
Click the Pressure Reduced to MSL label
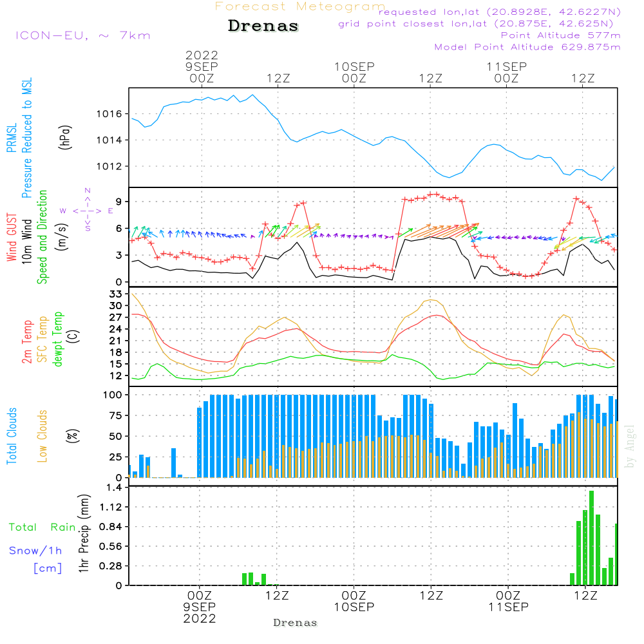click(27, 138)
